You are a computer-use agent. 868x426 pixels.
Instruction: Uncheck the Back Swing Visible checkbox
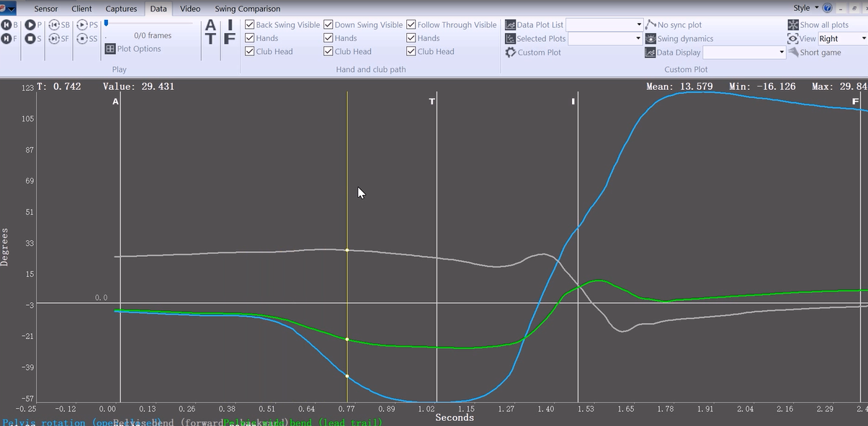[x=250, y=24]
